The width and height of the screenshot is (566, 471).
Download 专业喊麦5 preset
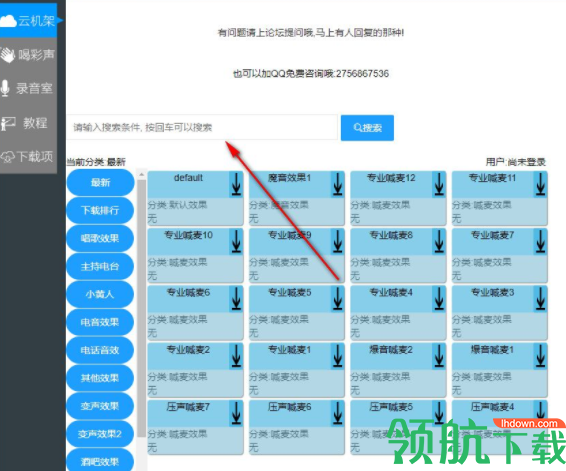click(338, 299)
